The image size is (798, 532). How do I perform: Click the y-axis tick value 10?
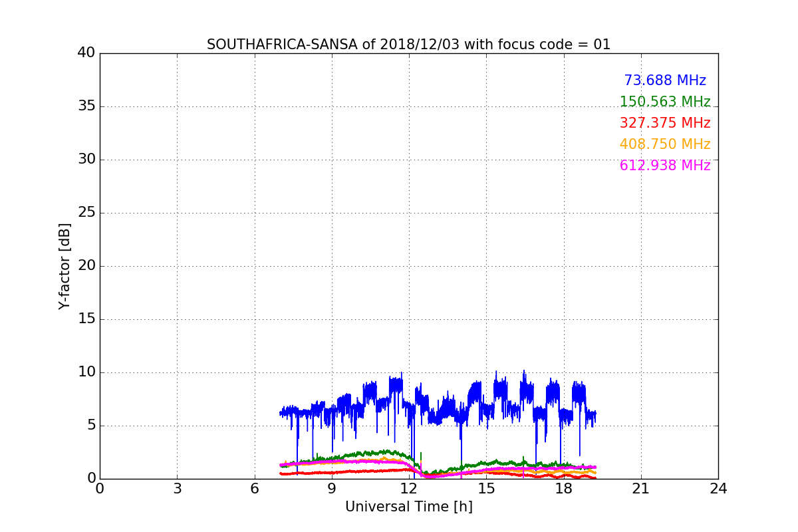point(86,372)
